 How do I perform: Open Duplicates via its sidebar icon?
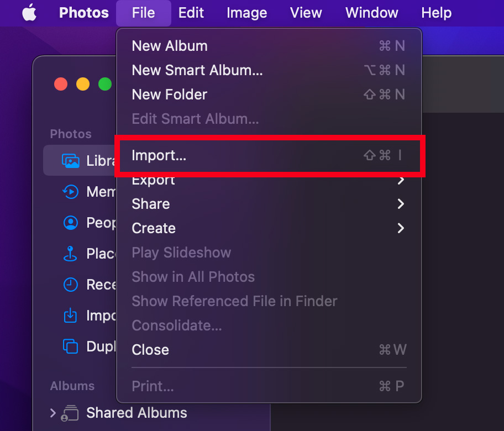point(70,346)
